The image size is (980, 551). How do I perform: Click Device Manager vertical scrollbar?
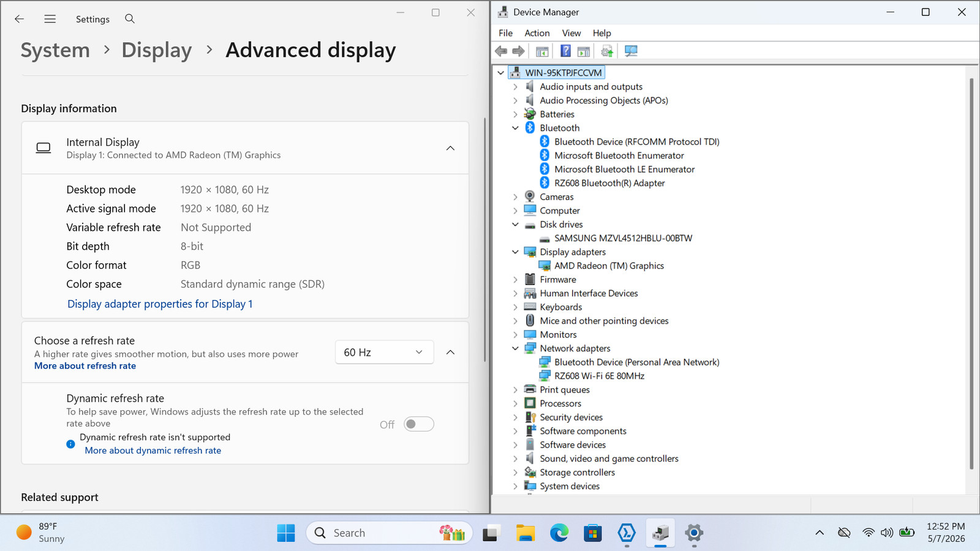tap(971, 274)
